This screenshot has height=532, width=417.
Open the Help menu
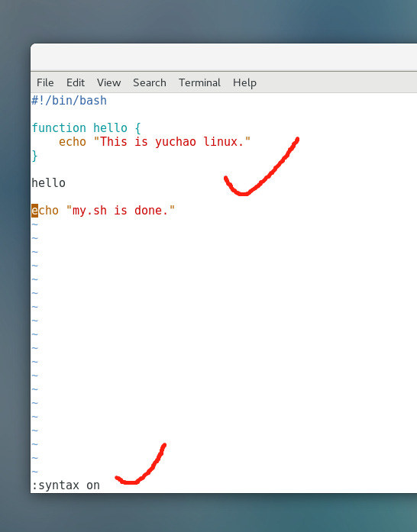(244, 82)
